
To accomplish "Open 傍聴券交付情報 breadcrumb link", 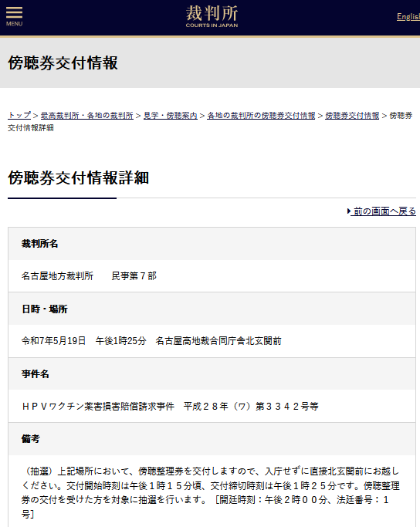I will 352,115.
